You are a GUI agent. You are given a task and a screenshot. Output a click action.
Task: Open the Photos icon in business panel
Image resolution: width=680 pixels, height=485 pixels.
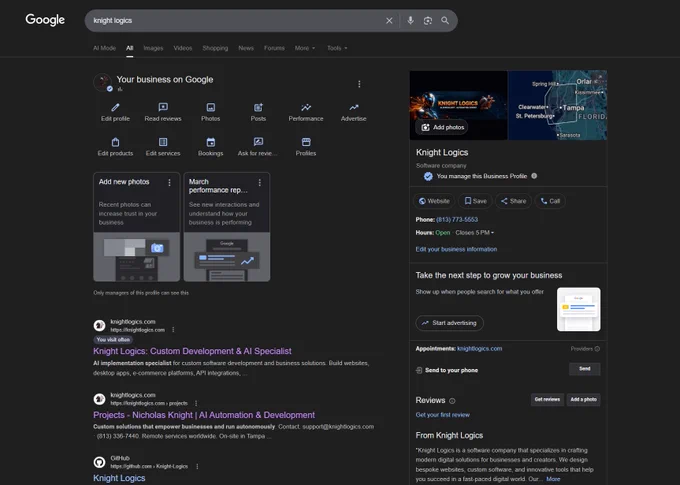click(x=210, y=107)
